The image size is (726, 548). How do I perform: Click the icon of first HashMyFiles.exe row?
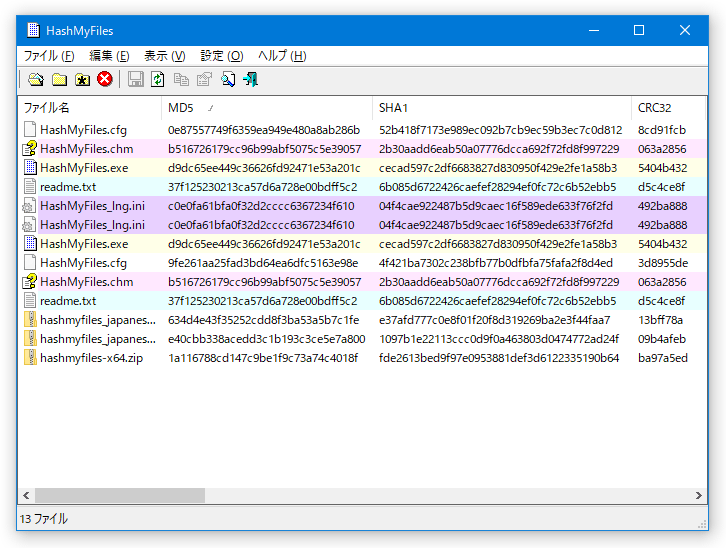click(30, 168)
